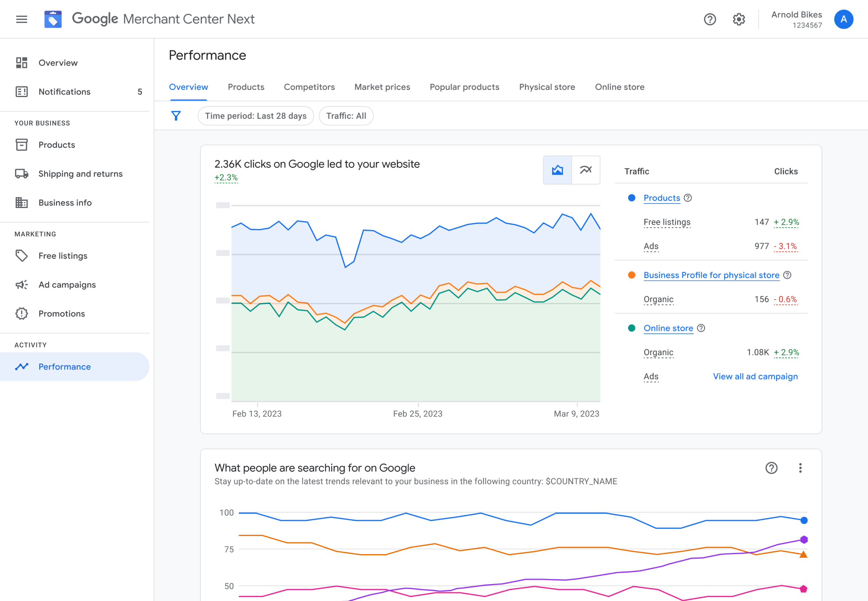Open Notifications in the sidebar
Viewport: 868px width, 601px height.
coord(75,92)
